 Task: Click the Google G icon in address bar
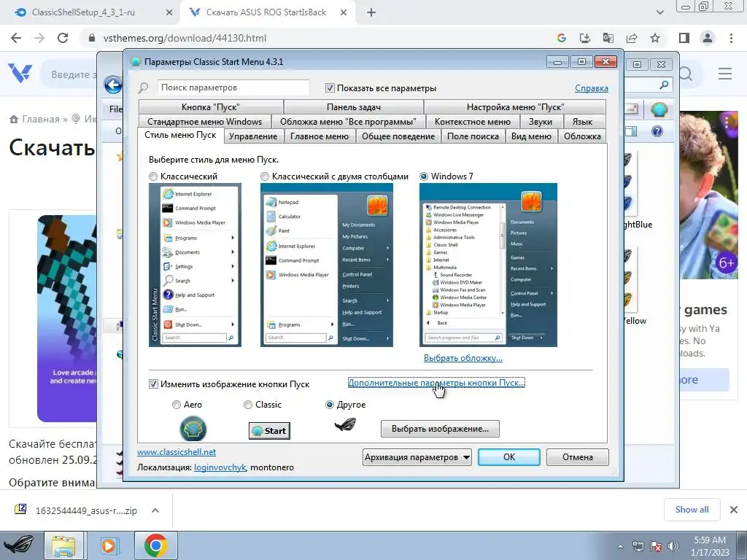click(x=562, y=38)
